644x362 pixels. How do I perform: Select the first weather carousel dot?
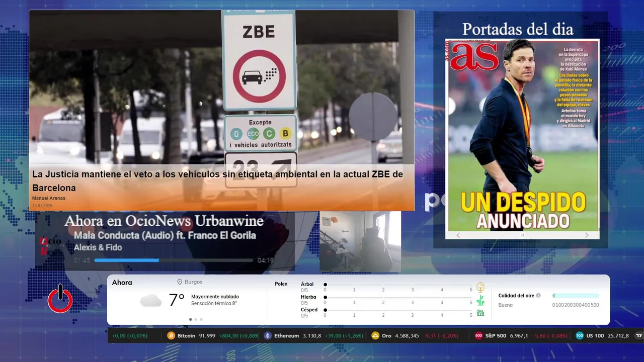[x=190, y=319]
